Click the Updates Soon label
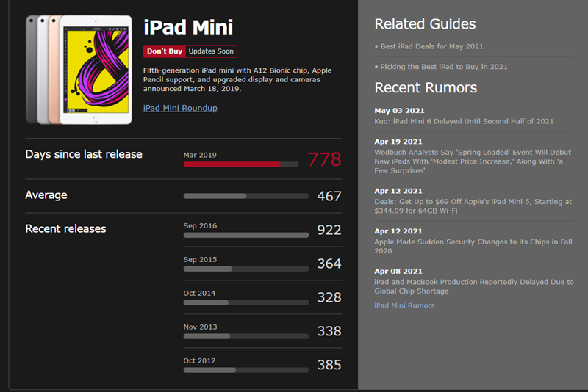This screenshot has height=392, width=588. 211,51
